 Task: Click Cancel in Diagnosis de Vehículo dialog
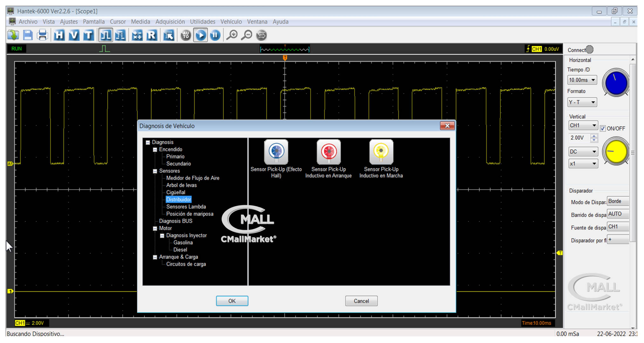click(x=361, y=301)
